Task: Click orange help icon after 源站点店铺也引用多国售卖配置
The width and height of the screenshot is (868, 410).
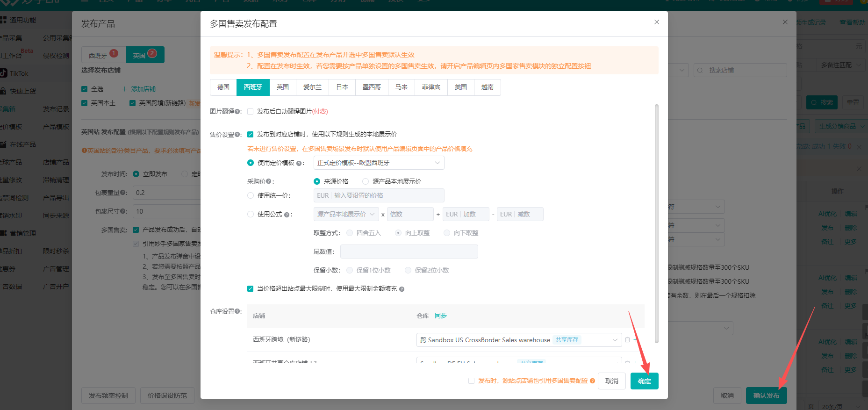Action: (593, 381)
